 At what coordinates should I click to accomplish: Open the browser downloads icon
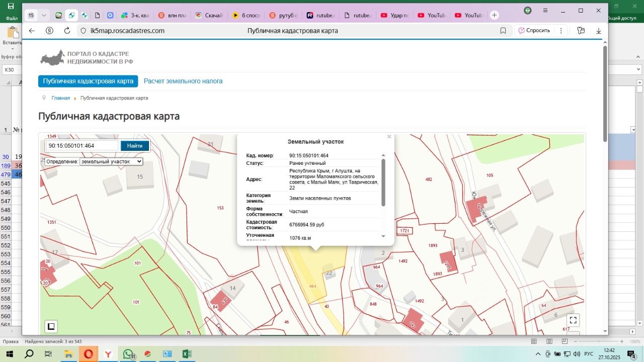(x=599, y=31)
